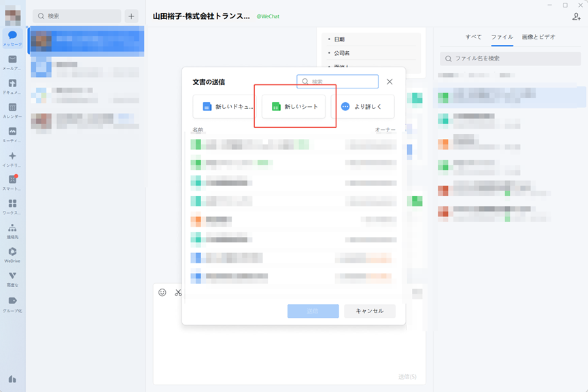Open the Meeting icon in sidebar
Image resolution: width=588 pixels, height=392 pixels.
12,135
